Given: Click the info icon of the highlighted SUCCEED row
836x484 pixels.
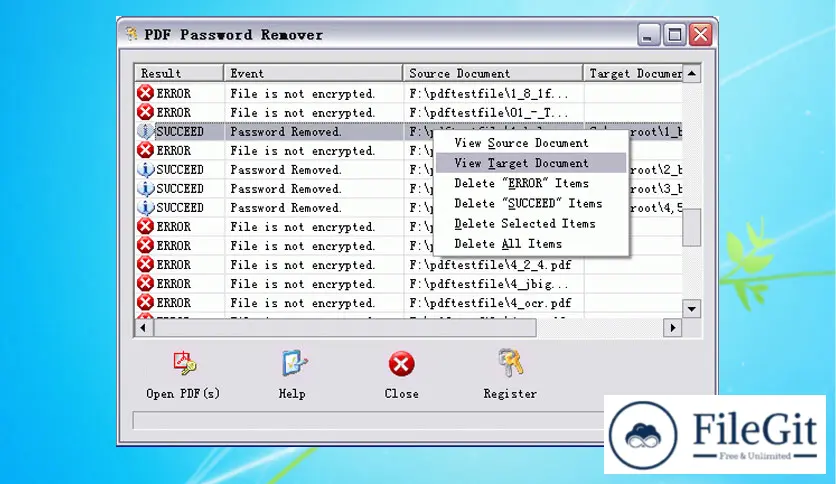Looking at the screenshot, I should (x=145, y=132).
